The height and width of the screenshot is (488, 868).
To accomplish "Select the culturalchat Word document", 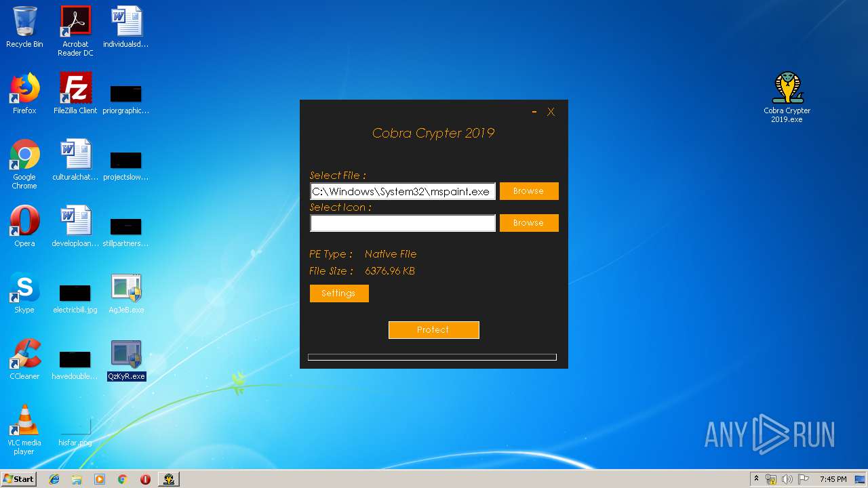I will point(75,160).
